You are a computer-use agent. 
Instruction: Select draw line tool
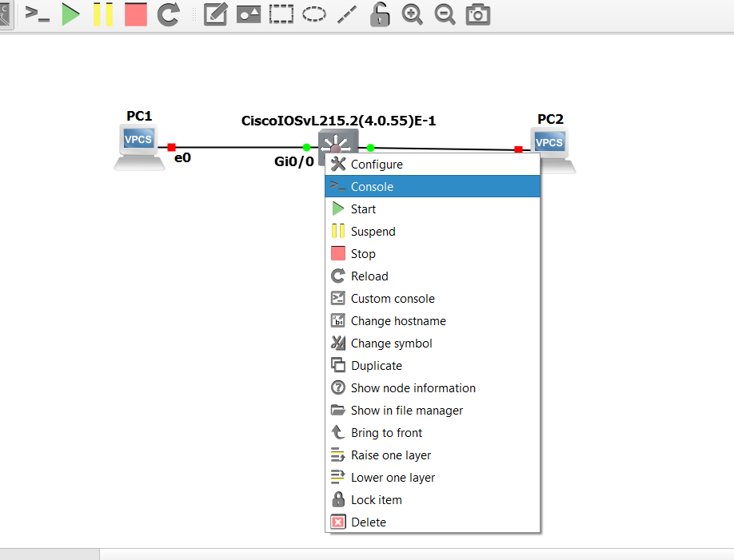(347, 14)
